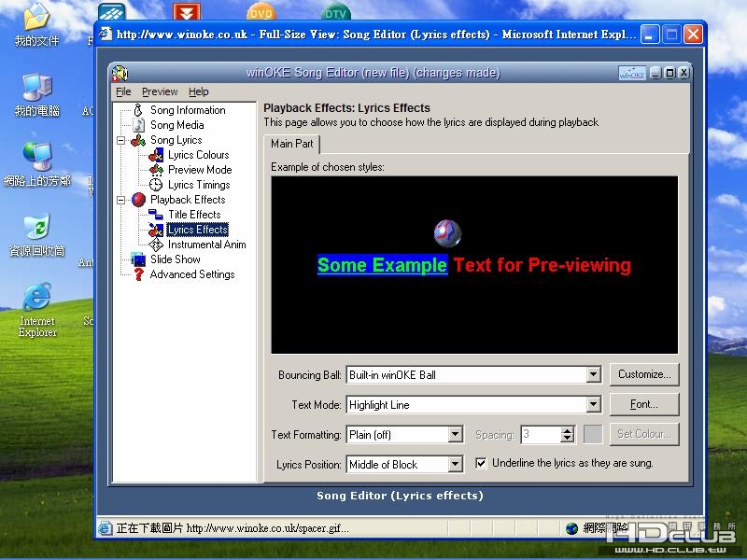Click the 'Song Editor (Lyrics effects)' caption
This screenshot has width=747, height=560.
[x=401, y=496]
